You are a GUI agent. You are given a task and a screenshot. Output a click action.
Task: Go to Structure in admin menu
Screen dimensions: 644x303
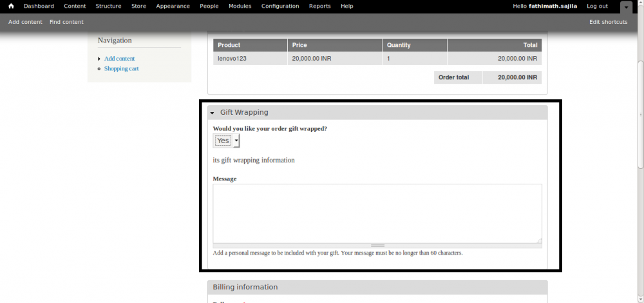[x=108, y=6]
